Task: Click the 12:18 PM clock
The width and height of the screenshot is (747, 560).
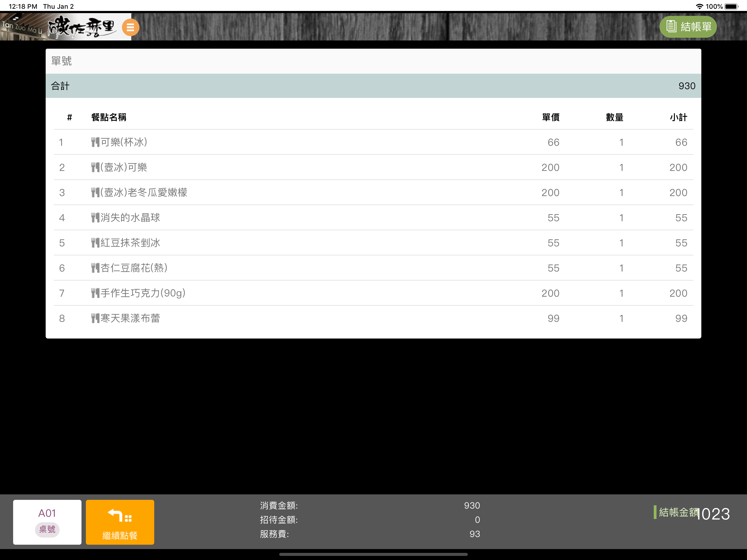Action: [x=23, y=6]
